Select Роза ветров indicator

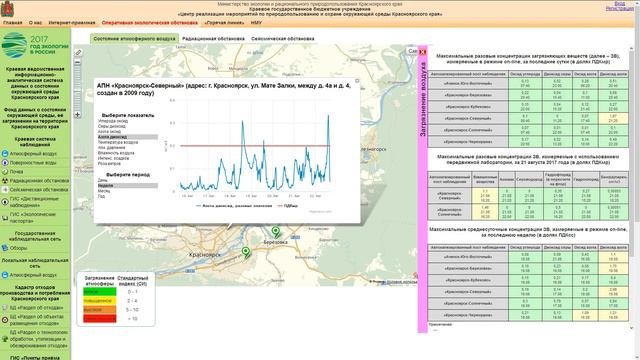pyautogui.click(x=109, y=164)
